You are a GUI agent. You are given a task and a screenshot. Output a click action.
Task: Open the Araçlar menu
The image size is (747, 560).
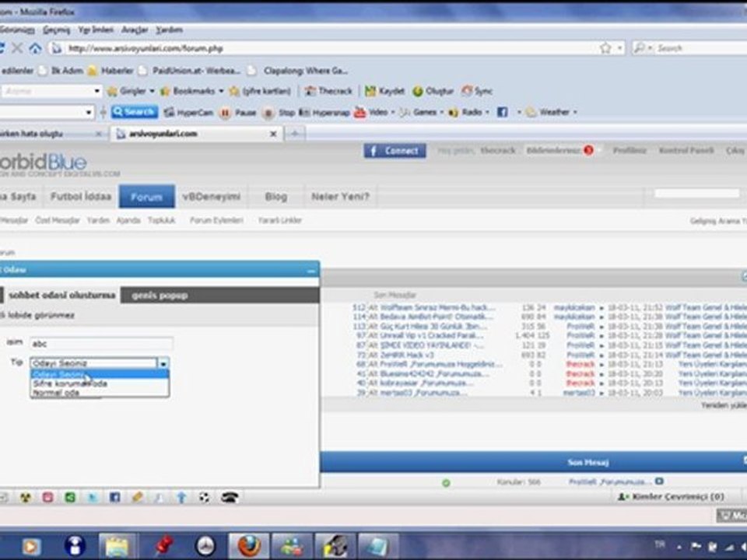coord(135,30)
